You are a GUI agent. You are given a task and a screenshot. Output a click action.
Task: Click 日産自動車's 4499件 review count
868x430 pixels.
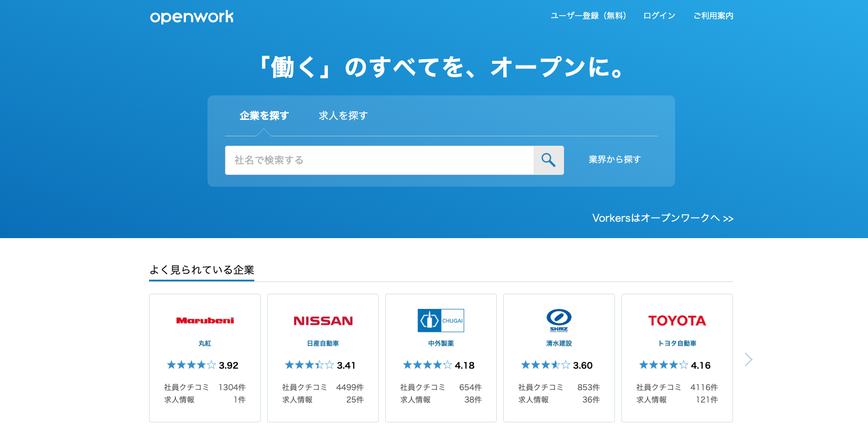coord(350,387)
